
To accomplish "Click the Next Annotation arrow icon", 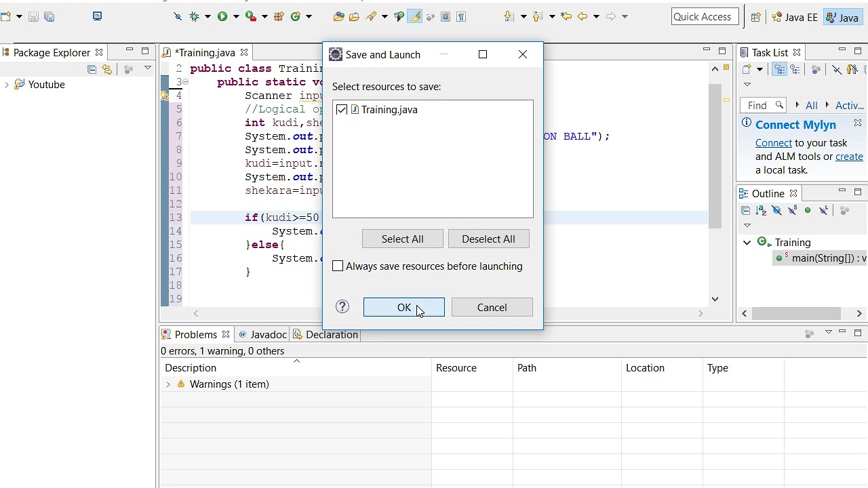I will (x=509, y=16).
